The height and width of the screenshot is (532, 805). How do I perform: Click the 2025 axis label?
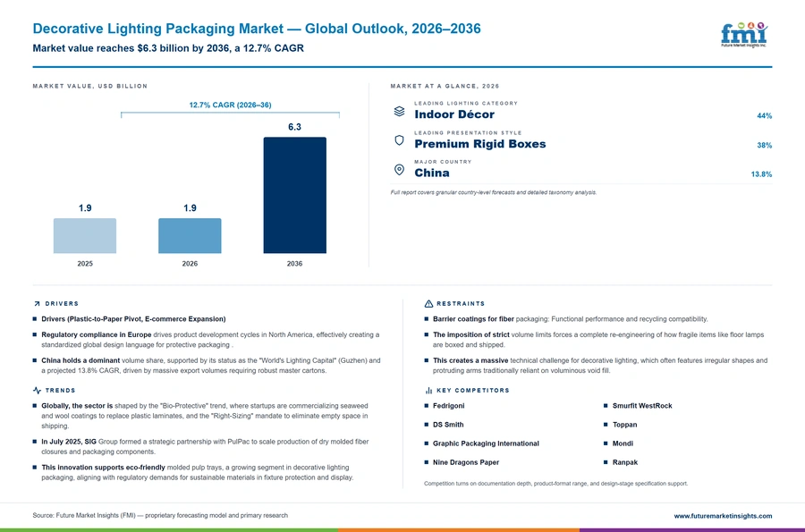coord(85,264)
